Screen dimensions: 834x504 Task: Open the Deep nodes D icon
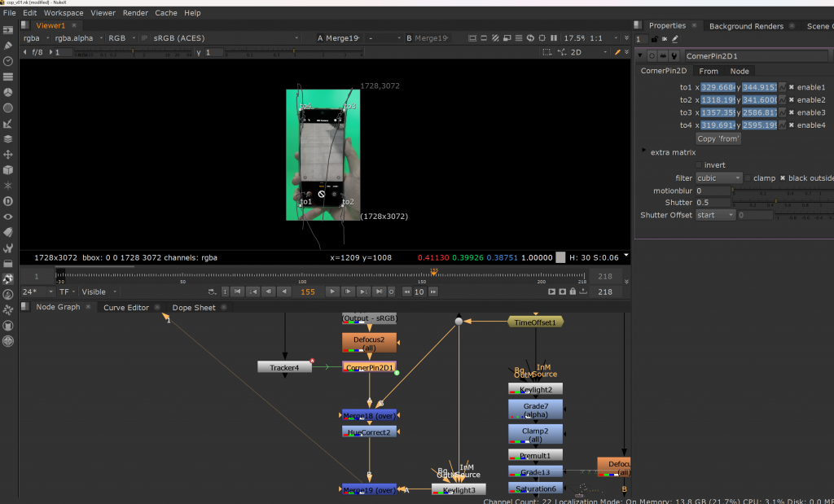(x=8, y=201)
